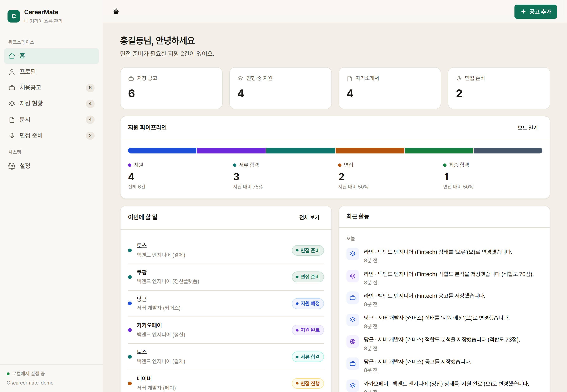Click the green pipeline bar segment

click(439, 151)
